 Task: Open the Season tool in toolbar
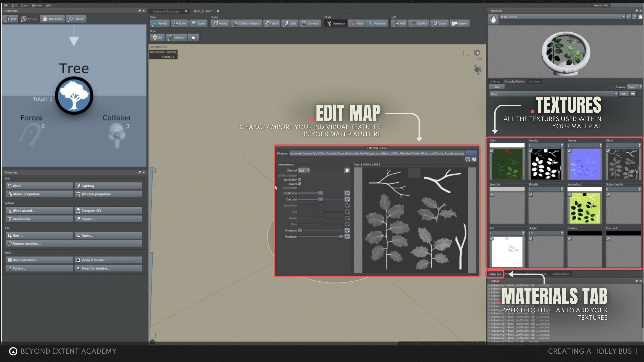coord(460,23)
